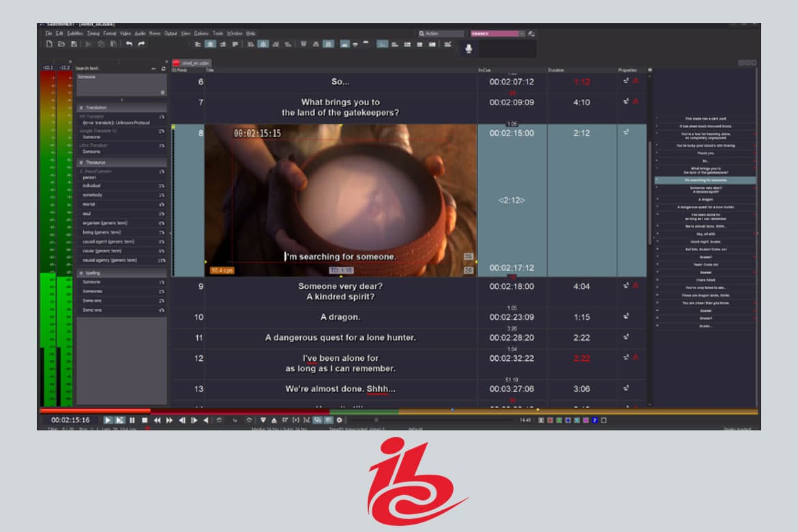Screen dimensions: 798x532
Task: Select spelling suggestion 'Someones'
Action: [92, 291]
